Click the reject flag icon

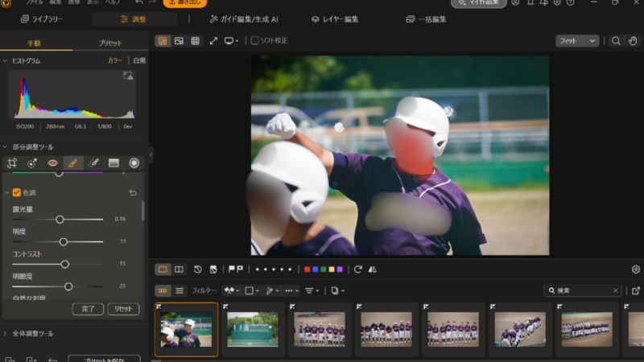coord(240,269)
